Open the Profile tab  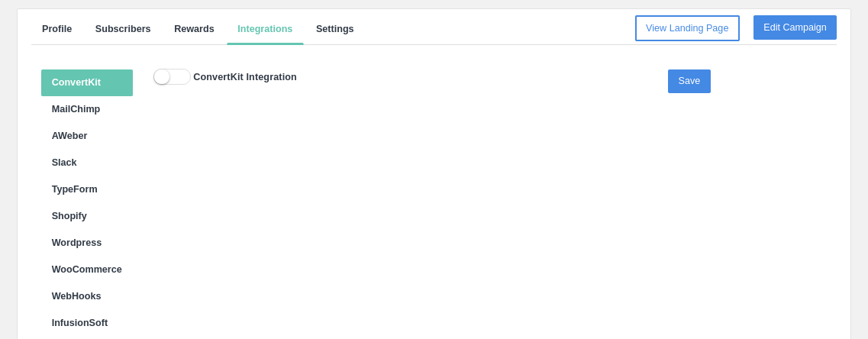coord(57,29)
